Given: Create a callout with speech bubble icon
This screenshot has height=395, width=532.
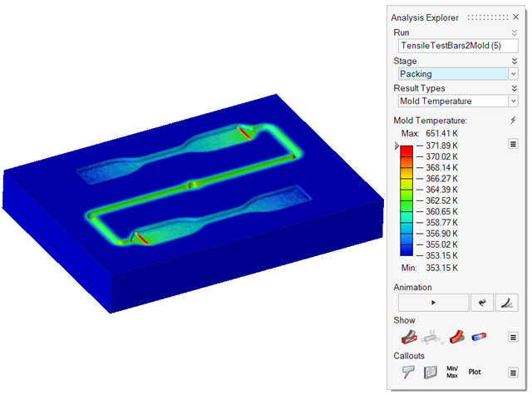Looking at the screenshot, I should click(407, 372).
